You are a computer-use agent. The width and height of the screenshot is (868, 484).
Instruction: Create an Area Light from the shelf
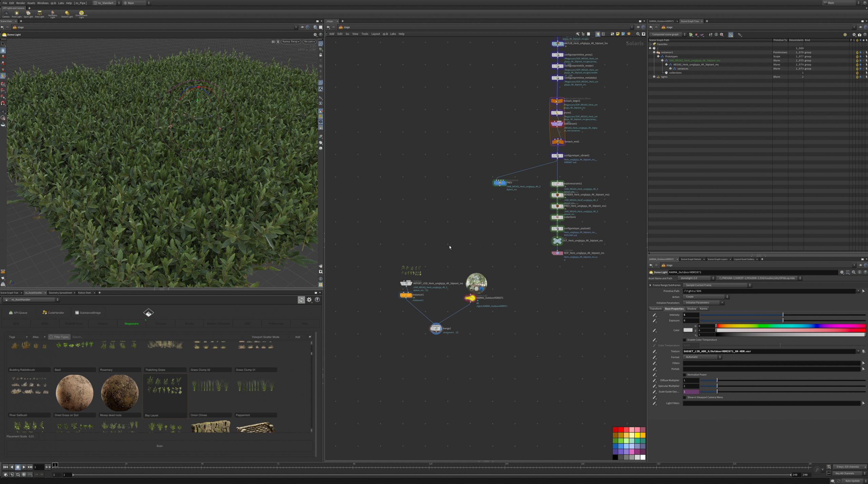click(39, 14)
